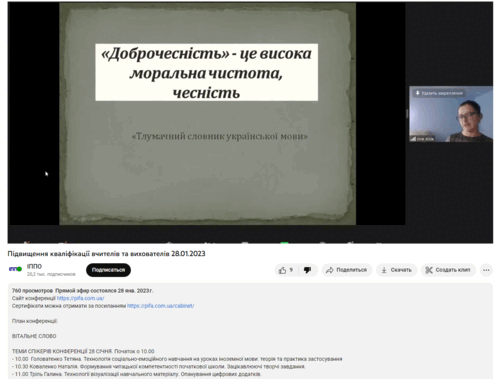Open ІППО channel name link
This screenshot has width=500, height=379.
click(x=34, y=266)
